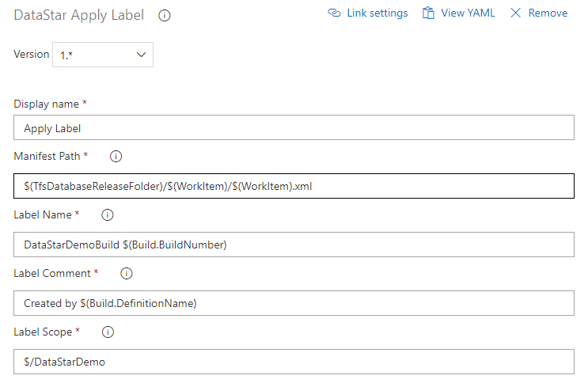The image size is (588, 383).
Task: Click the Version label text
Action: (32, 55)
